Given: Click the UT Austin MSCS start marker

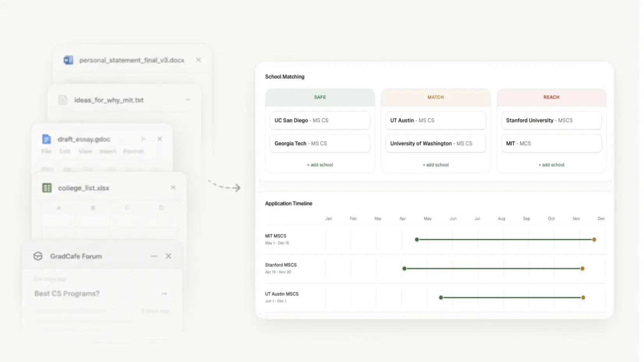Looking at the screenshot, I should click(x=441, y=298).
